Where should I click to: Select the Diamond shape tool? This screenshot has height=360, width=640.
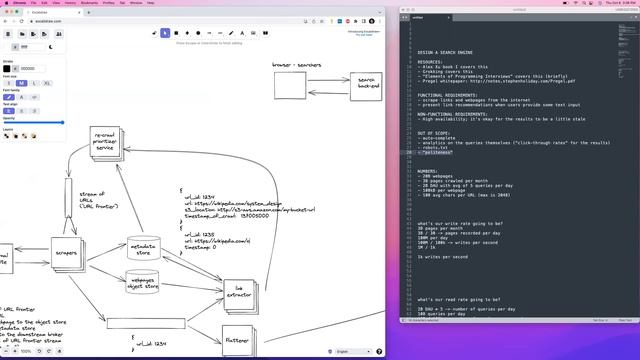click(x=187, y=33)
